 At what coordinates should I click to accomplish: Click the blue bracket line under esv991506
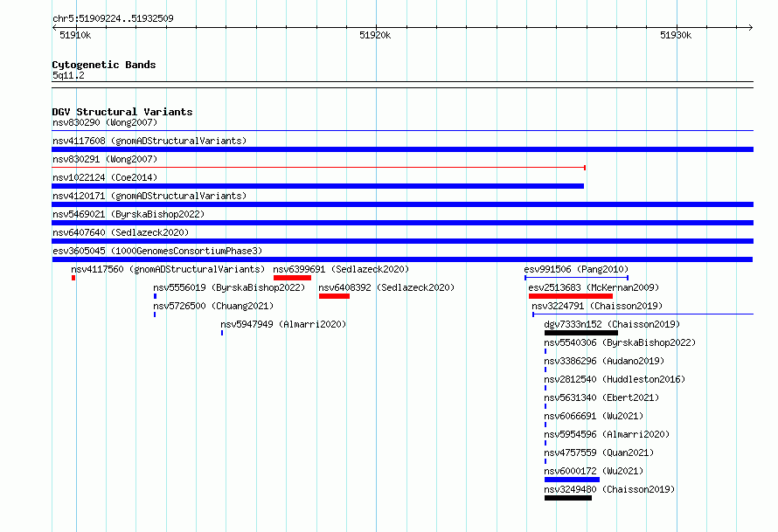pyautogui.click(x=577, y=278)
